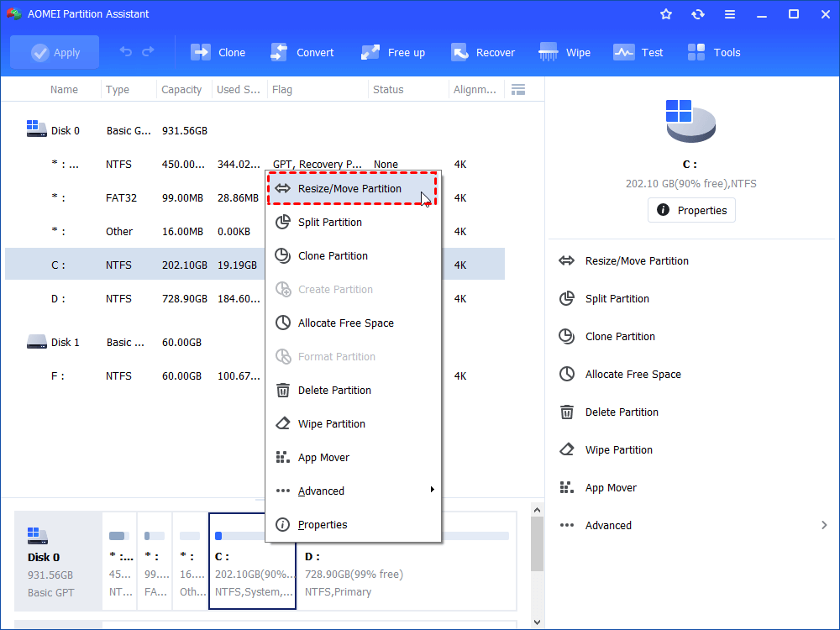Click the Properties button for drive C
This screenshot has width=840, height=630.
pos(691,210)
